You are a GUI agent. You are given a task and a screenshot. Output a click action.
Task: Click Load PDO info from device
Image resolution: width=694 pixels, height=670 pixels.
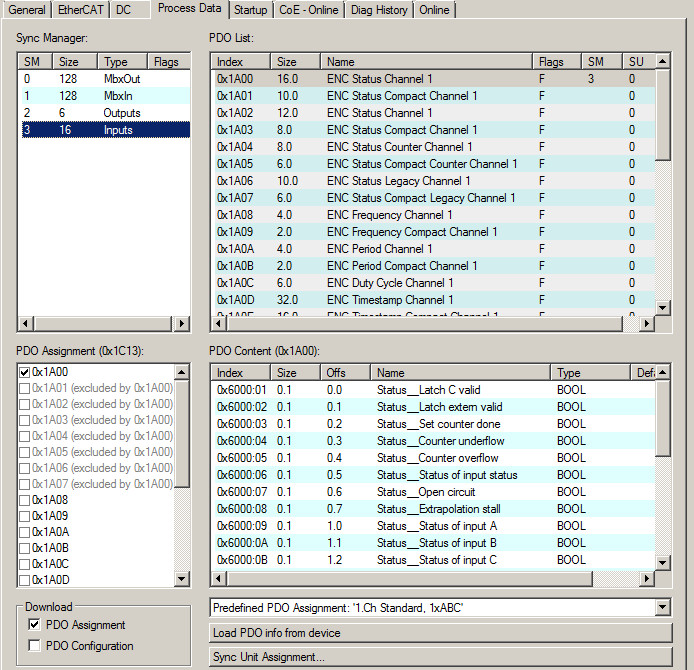point(440,633)
